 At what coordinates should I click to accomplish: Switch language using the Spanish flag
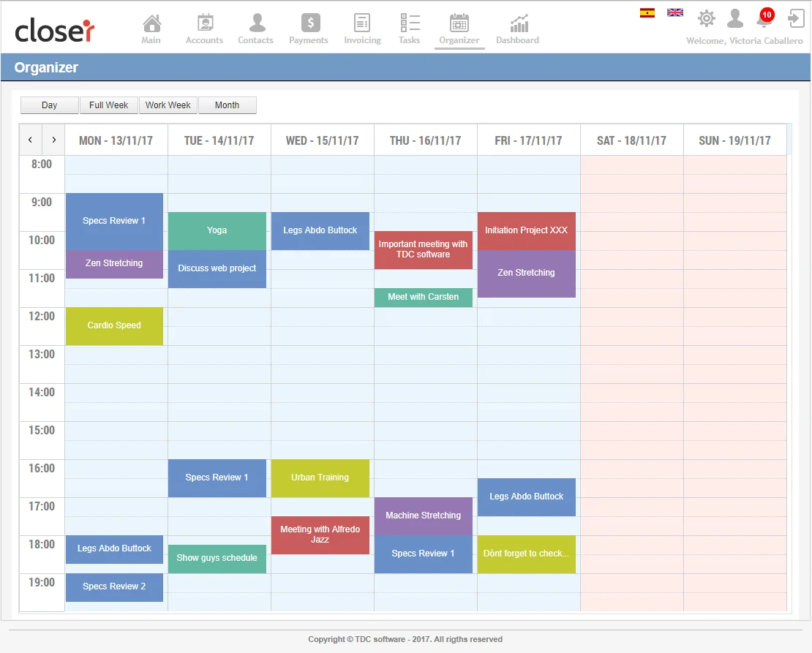pyautogui.click(x=647, y=12)
